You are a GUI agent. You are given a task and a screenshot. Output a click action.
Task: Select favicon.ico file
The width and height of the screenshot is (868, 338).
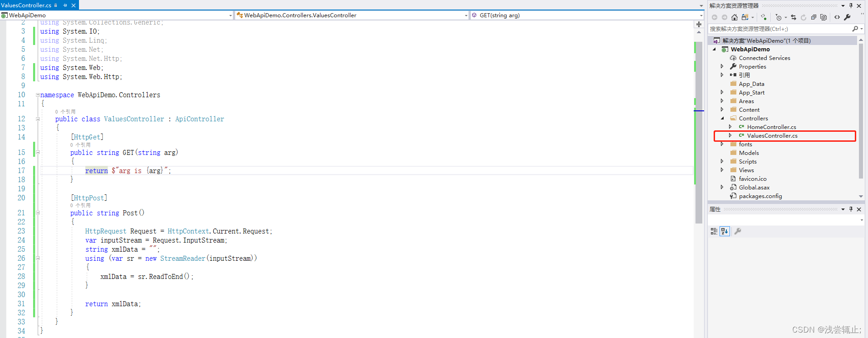click(753, 179)
